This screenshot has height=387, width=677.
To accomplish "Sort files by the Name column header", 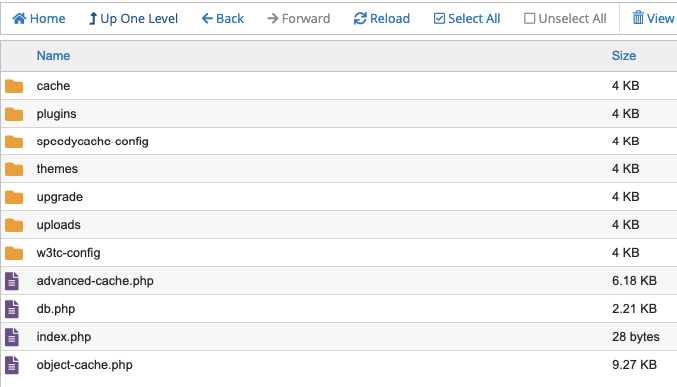I will pos(53,56).
